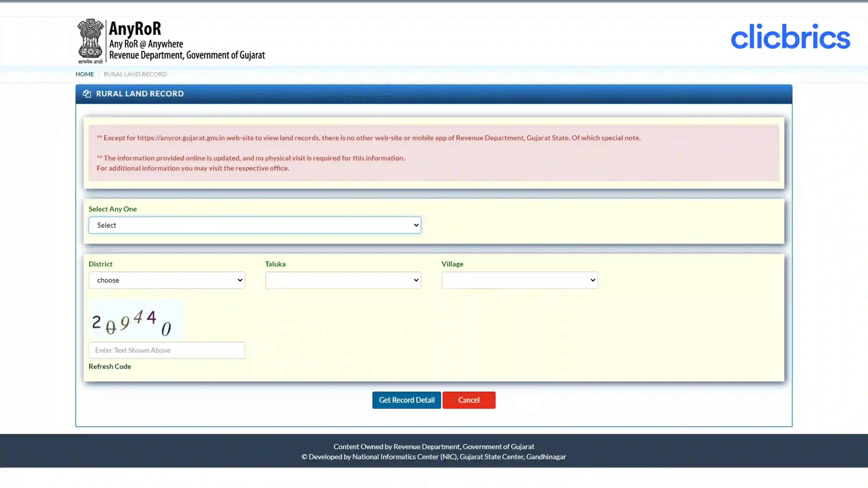The height and width of the screenshot is (488, 868).
Task: Click 'For additional information' notice line
Action: (193, 168)
